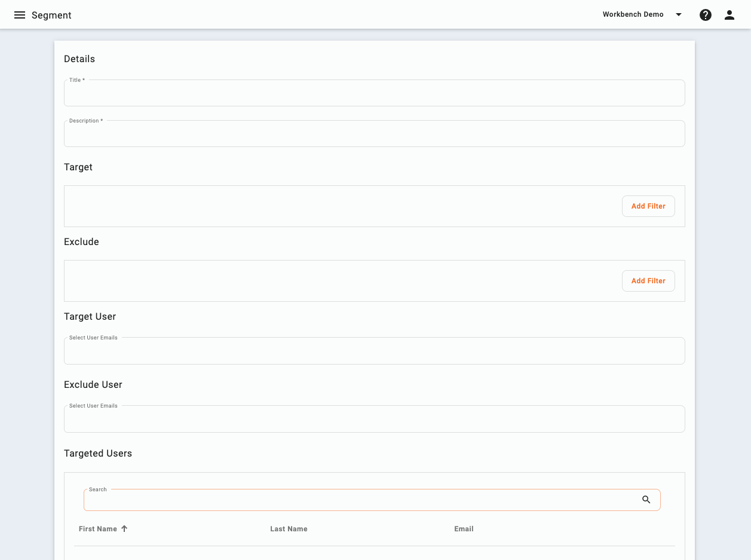Click the ascending sort arrow beside First Name
The height and width of the screenshot is (560, 751).
[125, 528]
